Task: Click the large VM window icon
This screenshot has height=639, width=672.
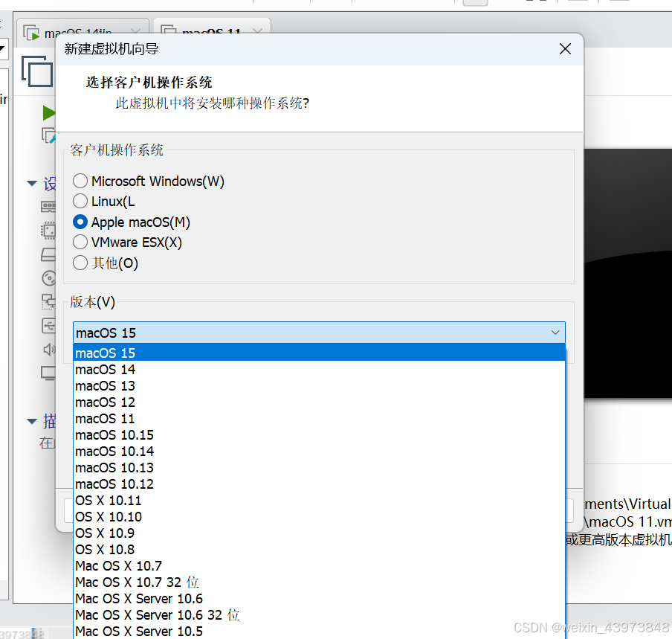Action: tap(37, 71)
